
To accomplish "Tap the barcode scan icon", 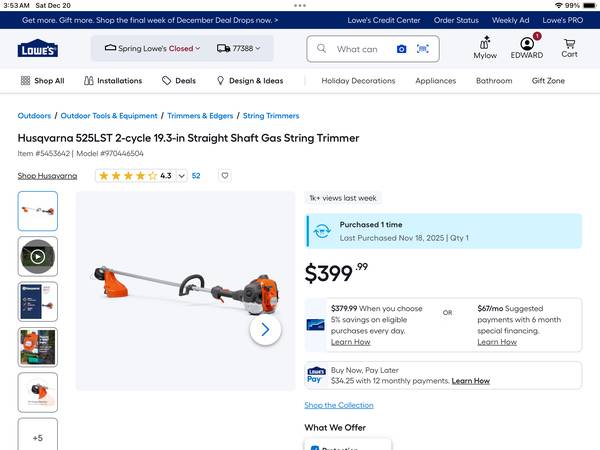I will [x=422, y=49].
